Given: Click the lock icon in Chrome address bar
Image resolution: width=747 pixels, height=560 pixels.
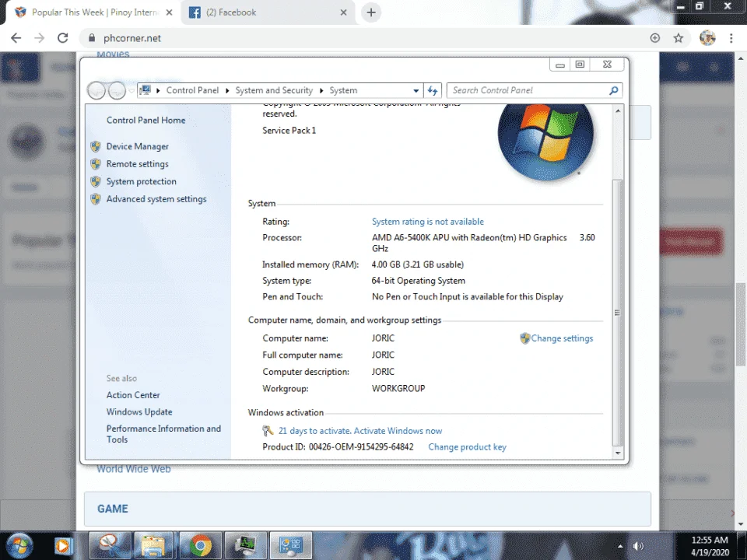Looking at the screenshot, I should point(92,38).
